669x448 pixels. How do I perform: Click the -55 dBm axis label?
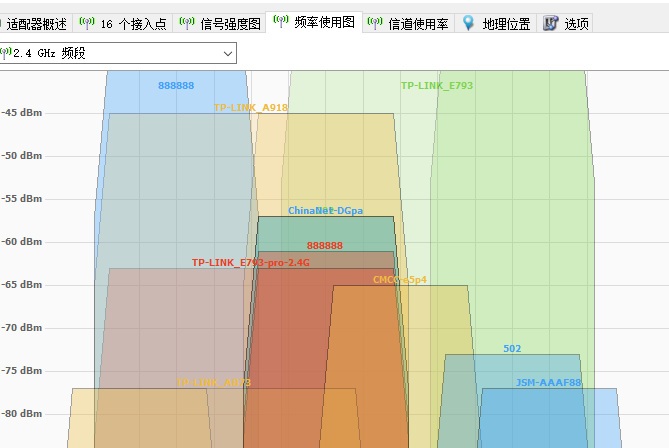(x=22, y=199)
